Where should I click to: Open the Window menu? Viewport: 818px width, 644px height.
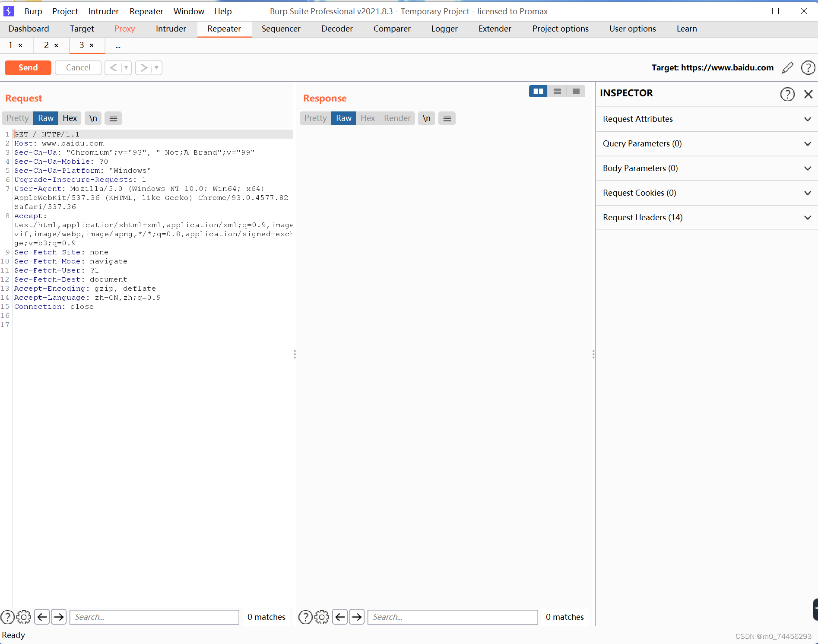point(189,11)
